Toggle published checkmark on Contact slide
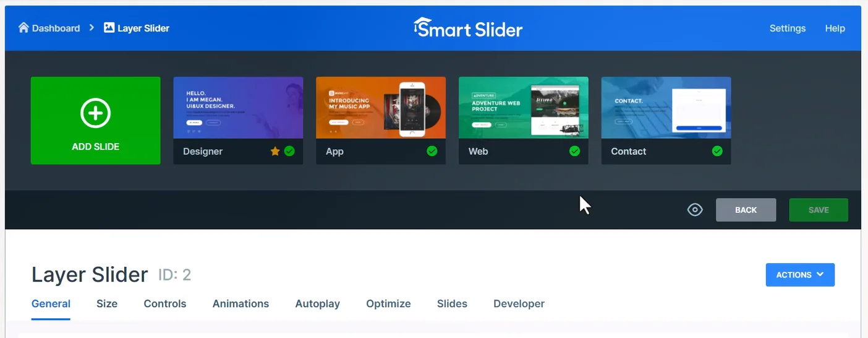 (x=717, y=152)
